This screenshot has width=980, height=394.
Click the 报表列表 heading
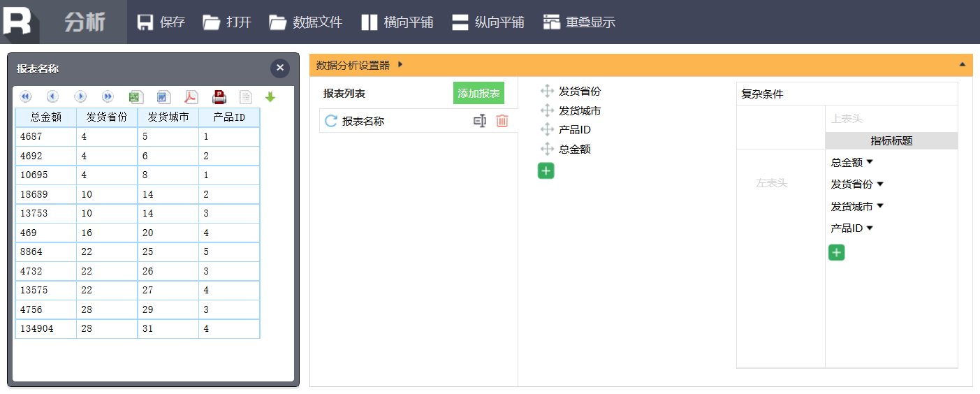(344, 94)
